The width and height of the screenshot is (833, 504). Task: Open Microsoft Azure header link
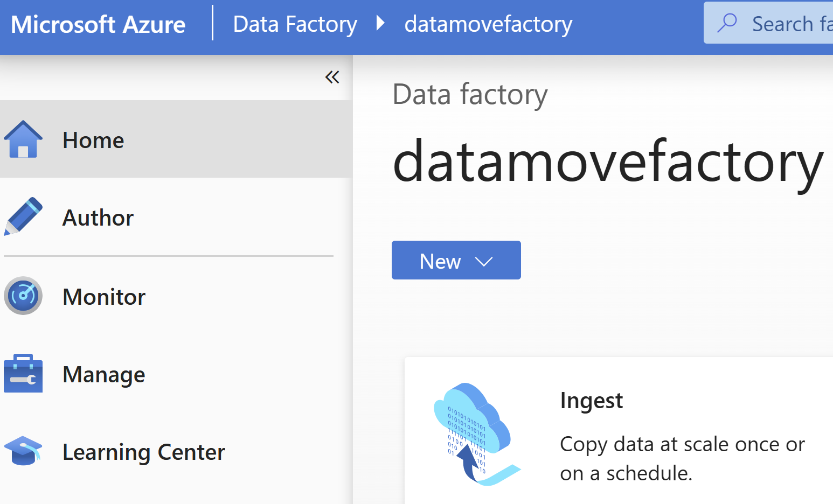pos(98,24)
